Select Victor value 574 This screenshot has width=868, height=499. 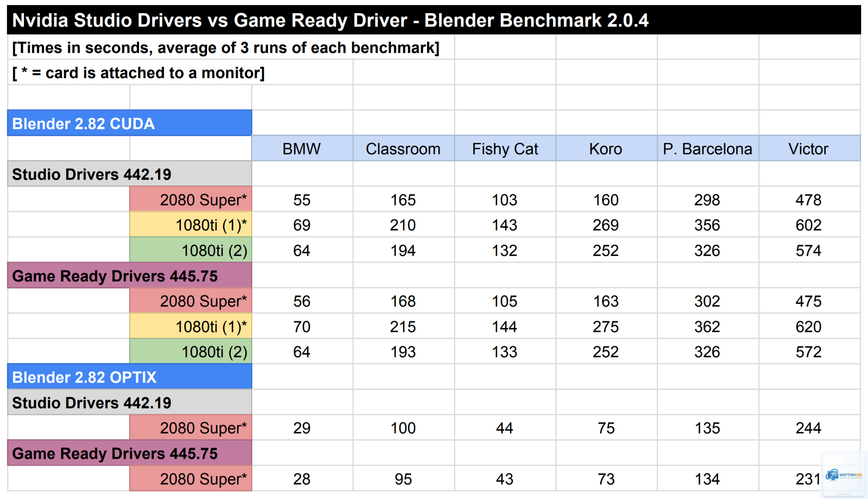809,250
